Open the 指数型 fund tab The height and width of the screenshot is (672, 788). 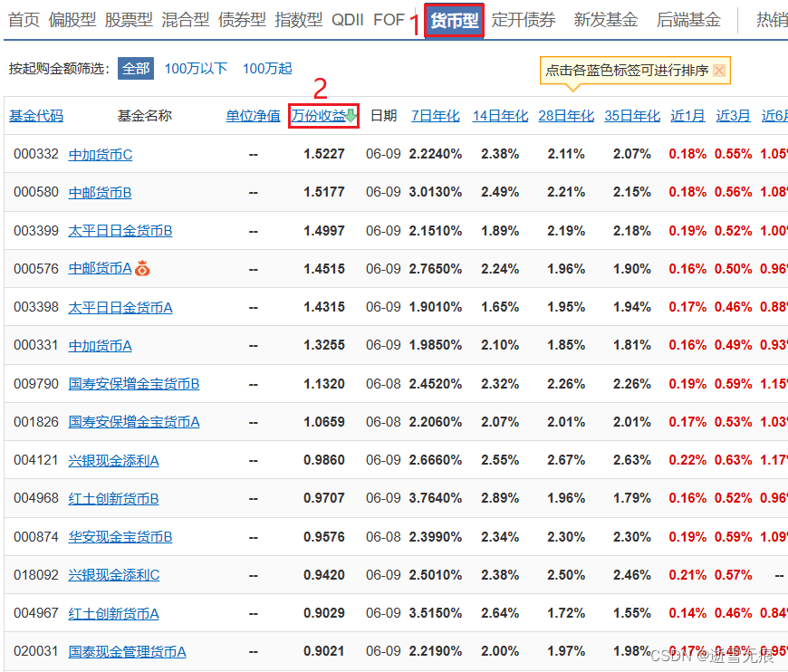point(299,20)
